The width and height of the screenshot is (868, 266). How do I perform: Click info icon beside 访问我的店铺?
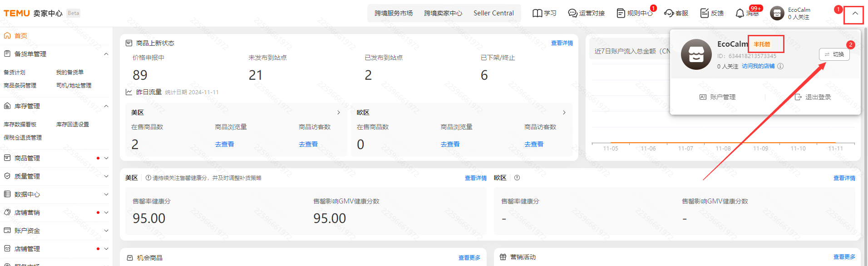tap(780, 66)
